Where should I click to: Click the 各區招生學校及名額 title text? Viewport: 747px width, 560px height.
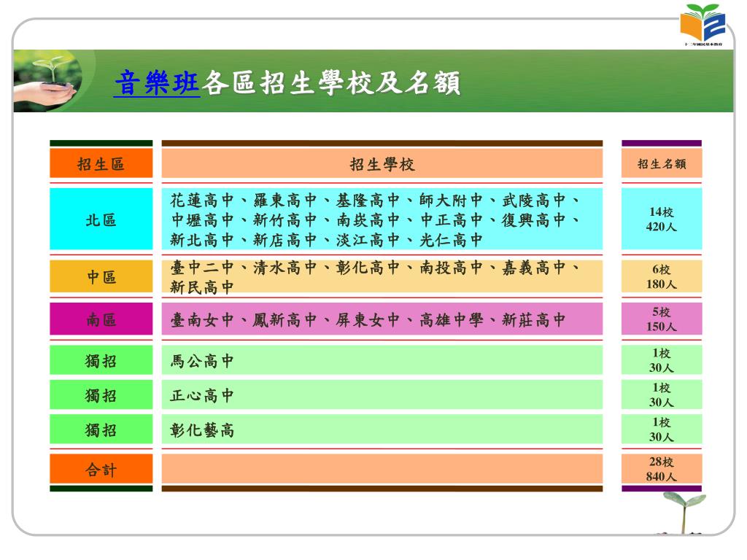tap(331, 83)
